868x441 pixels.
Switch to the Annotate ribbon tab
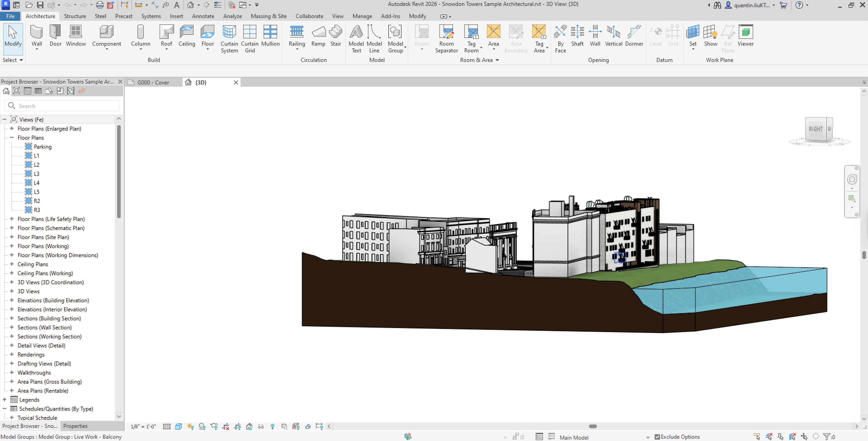click(203, 16)
